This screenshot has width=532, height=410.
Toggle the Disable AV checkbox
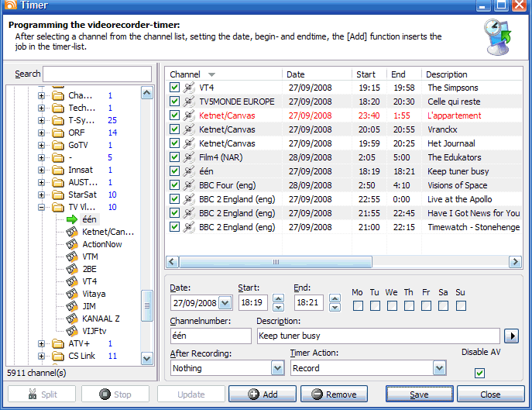pos(479,373)
